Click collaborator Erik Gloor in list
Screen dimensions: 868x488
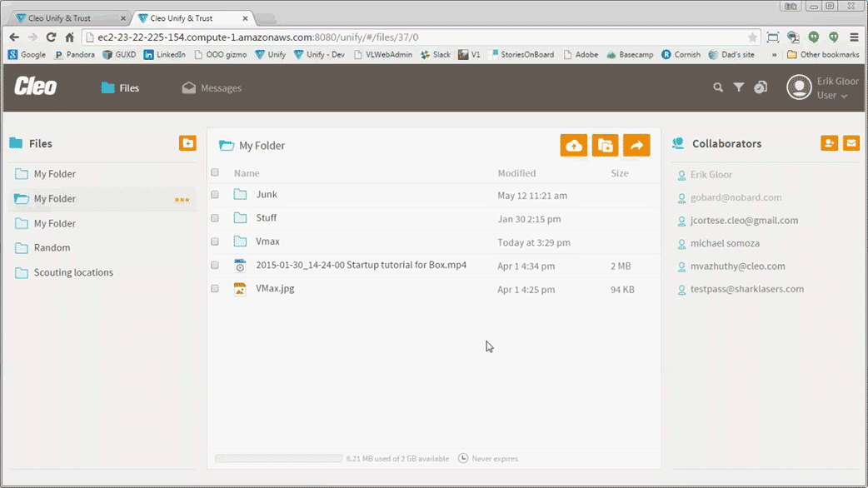711,175
